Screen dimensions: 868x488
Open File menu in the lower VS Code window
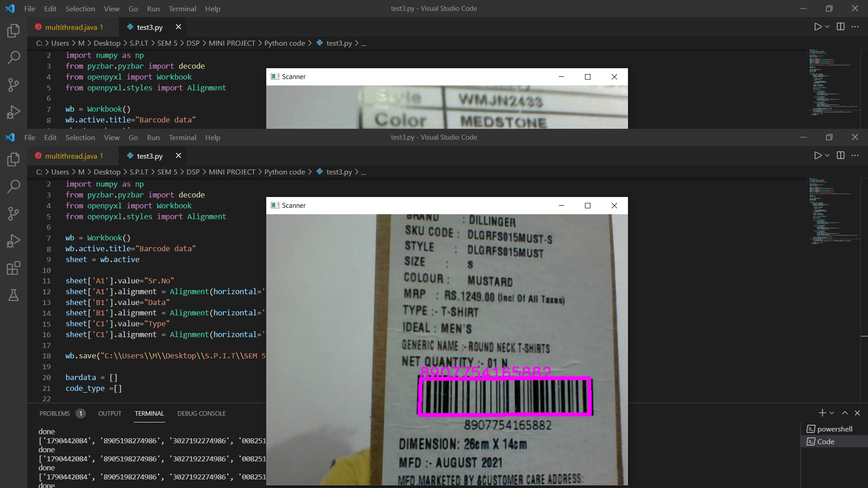coord(30,137)
